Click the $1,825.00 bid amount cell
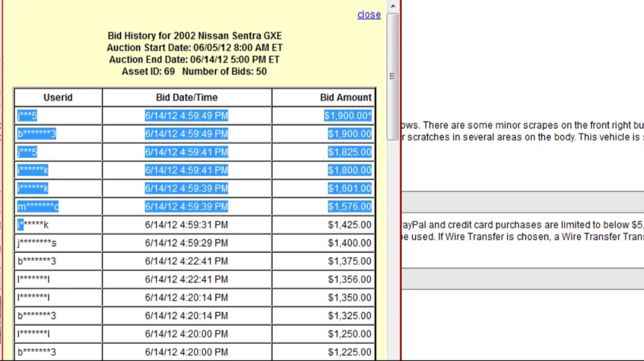 (349, 152)
